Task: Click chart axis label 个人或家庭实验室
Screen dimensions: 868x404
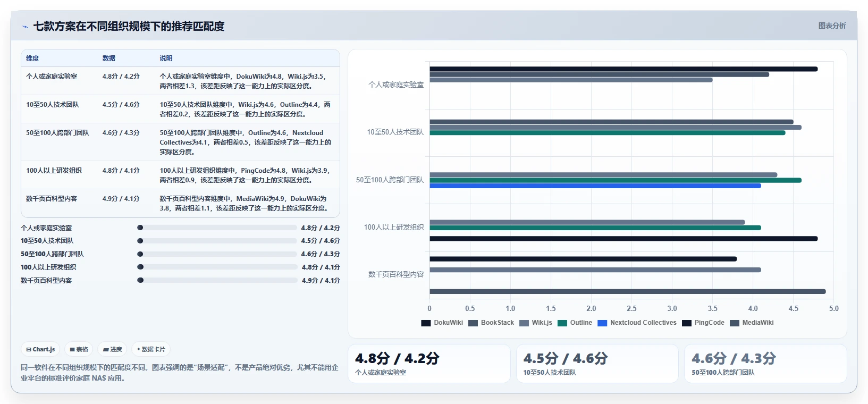Action: (x=396, y=85)
